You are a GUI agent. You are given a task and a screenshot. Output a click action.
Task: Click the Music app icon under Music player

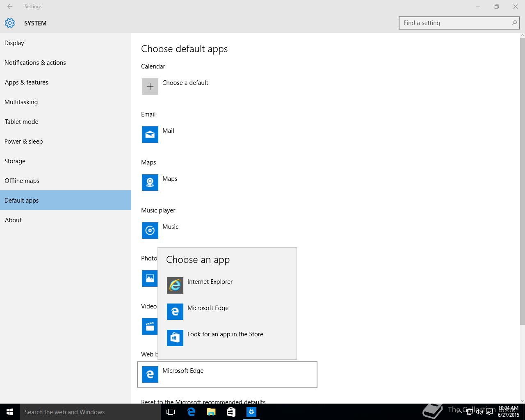pyautogui.click(x=150, y=231)
